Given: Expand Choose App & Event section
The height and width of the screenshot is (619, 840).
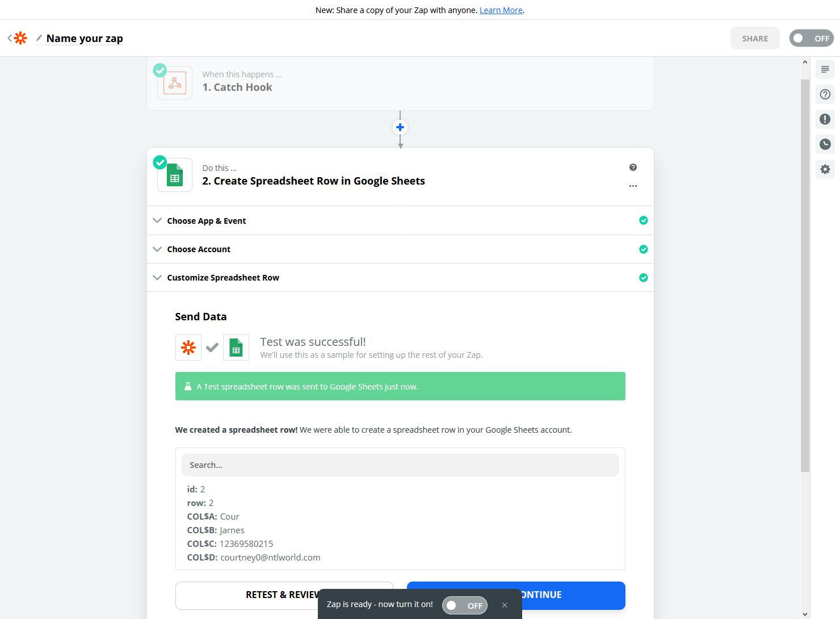Looking at the screenshot, I should pyautogui.click(x=400, y=220).
